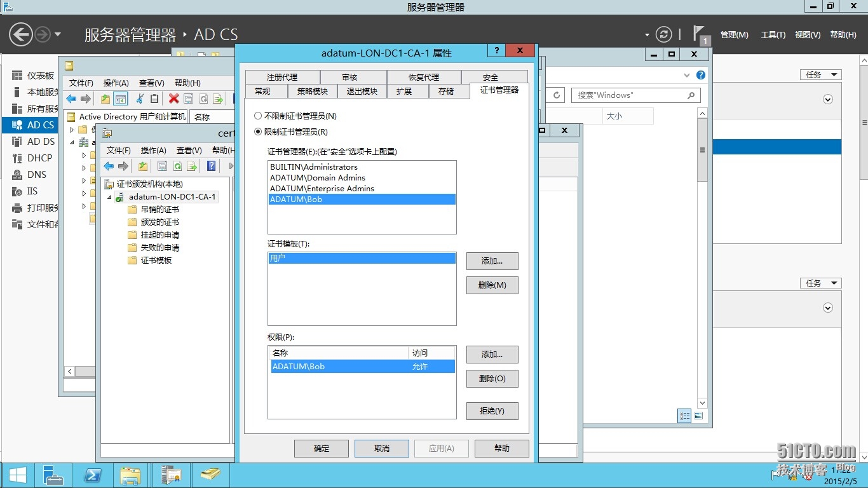Select 证书模板 folder in certsrv tree

click(x=156, y=261)
